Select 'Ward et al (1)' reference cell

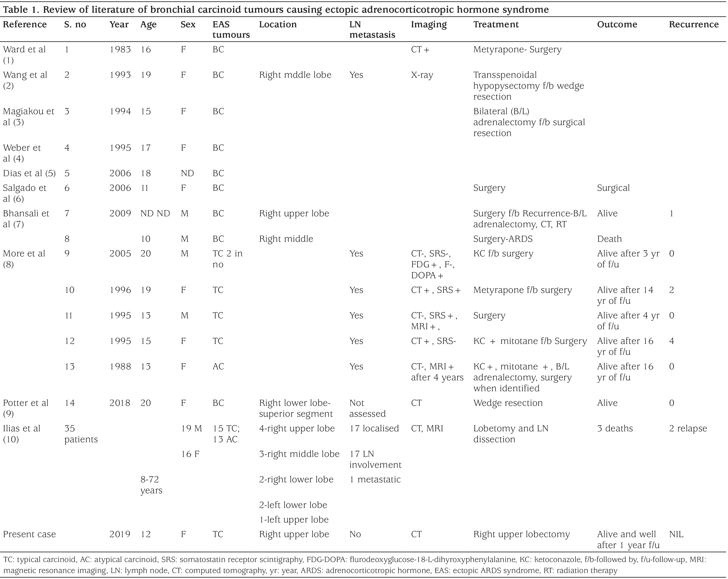(24, 55)
